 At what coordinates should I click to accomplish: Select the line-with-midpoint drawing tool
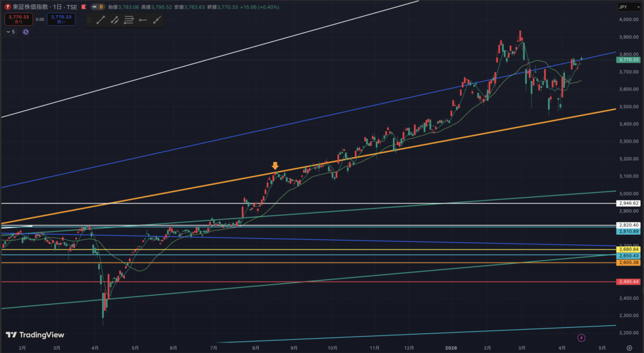[114, 20]
